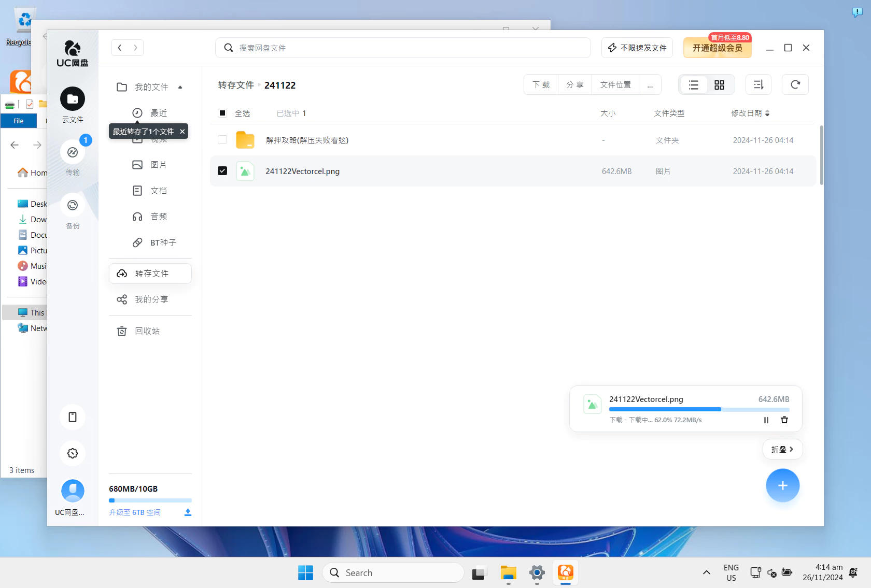Viewport: 871px width, 588px height.
Task: Select the 241122Vectorcel.png file name
Action: coord(303,171)
